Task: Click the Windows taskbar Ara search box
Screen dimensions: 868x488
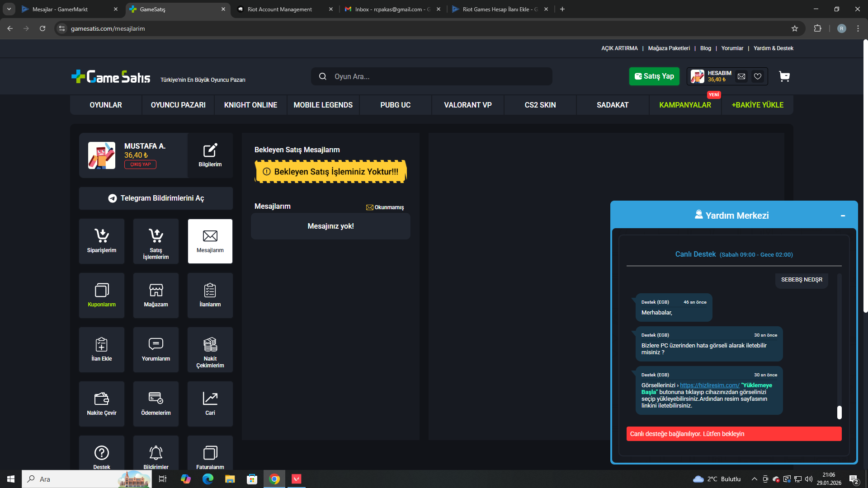Action: (x=87, y=479)
